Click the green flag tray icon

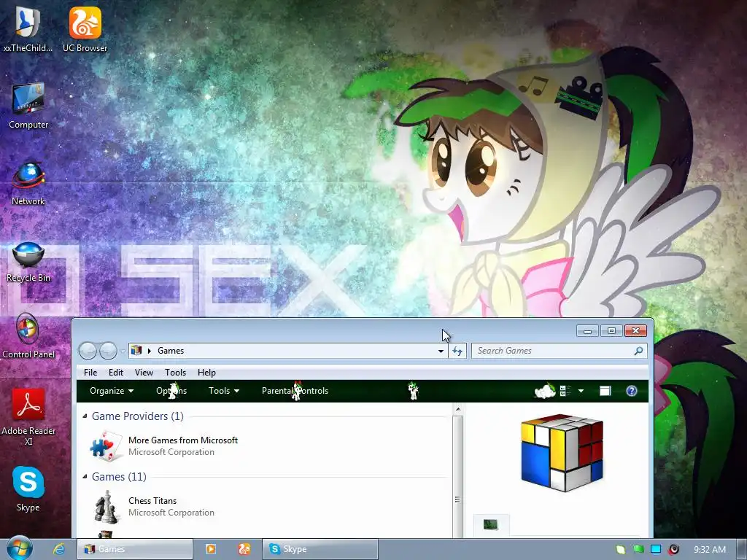(x=638, y=550)
